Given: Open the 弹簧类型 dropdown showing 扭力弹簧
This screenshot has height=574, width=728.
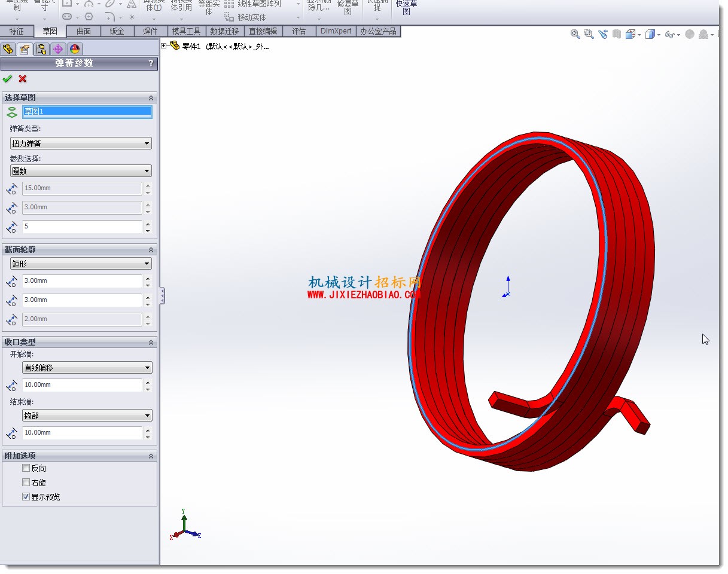Looking at the screenshot, I should pos(81,143).
